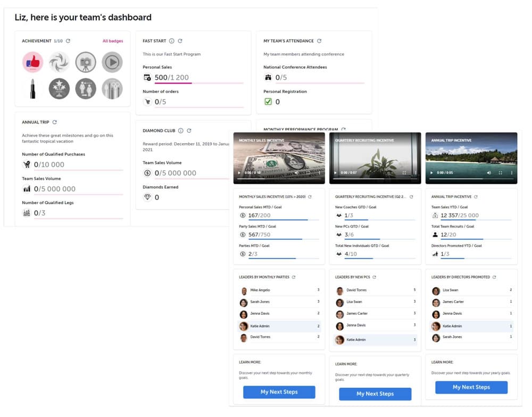532x417 pixels.
Task: Click Total New Individuals QTD 4/10 value
Action: tap(351, 254)
